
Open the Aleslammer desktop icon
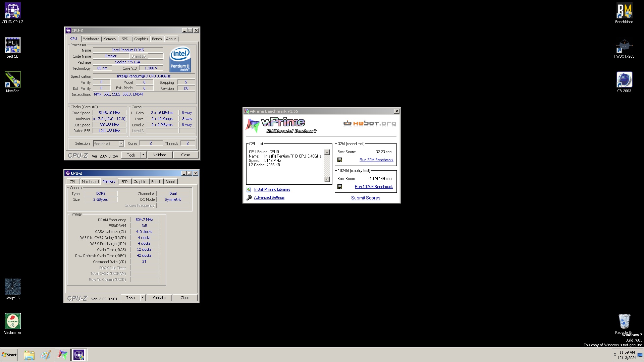12,324
